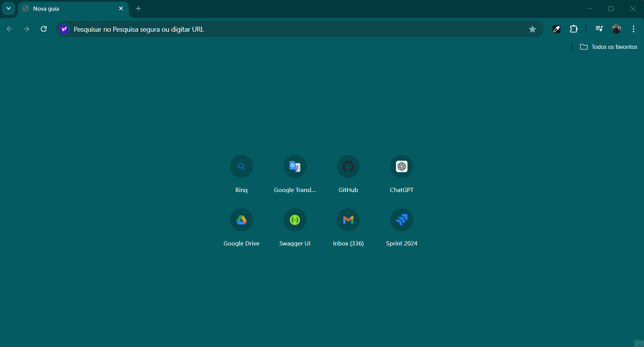Viewport: 644px width, 347px height.
Task: Open the Extensions puzzle icon menu
Action: click(x=573, y=29)
